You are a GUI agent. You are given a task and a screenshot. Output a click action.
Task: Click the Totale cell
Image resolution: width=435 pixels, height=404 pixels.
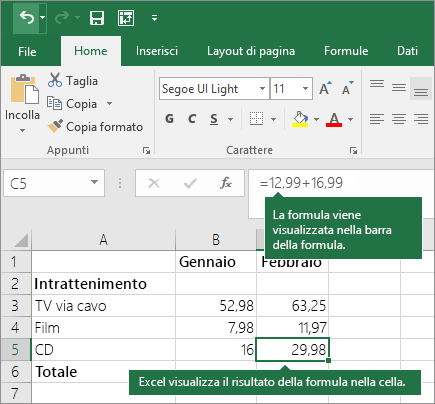point(80,372)
